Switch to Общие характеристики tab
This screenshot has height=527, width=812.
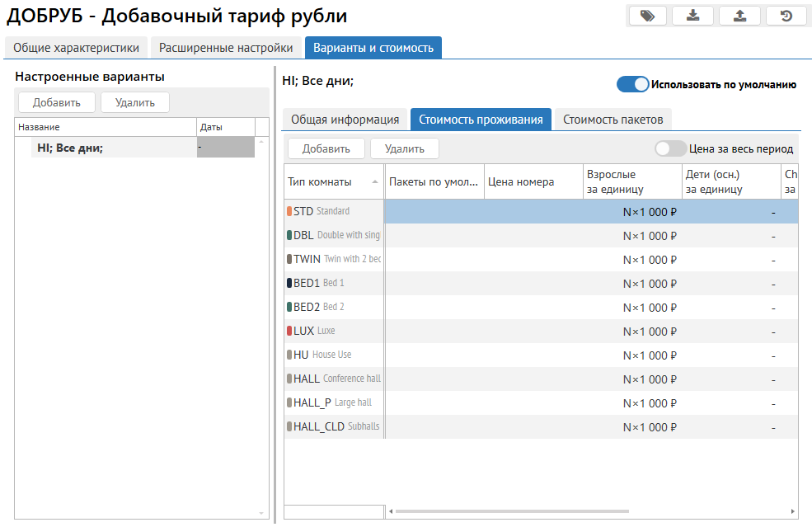pyautogui.click(x=76, y=48)
